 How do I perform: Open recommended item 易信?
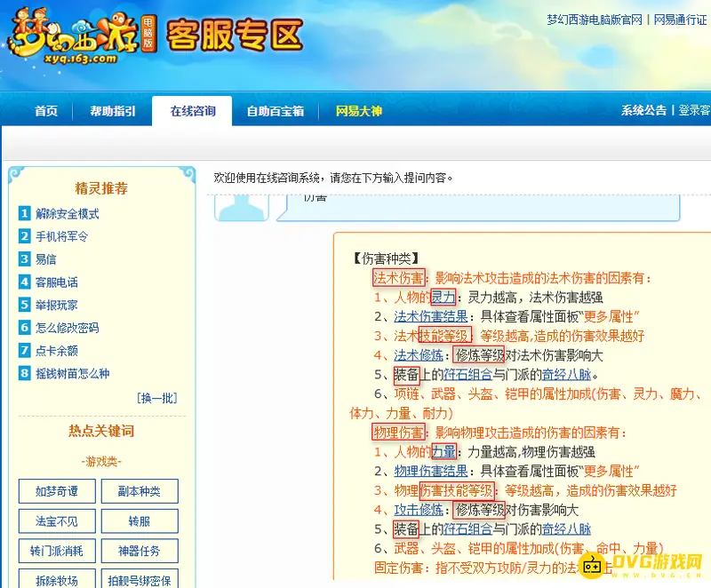point(46,259)
